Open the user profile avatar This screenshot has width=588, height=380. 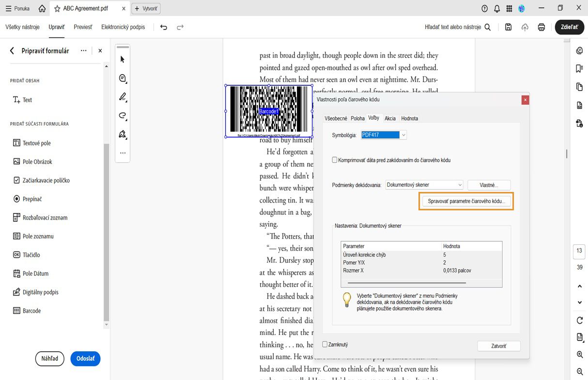[x=522, y=9]
